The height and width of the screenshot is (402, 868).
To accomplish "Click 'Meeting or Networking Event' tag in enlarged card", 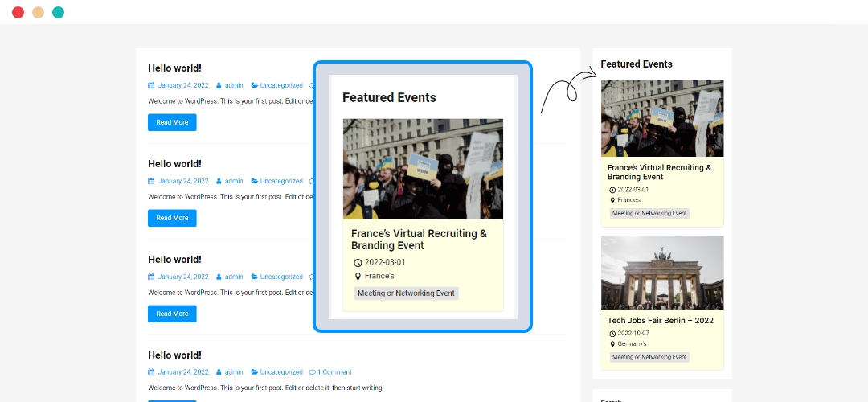I will click(x=406, y=293).
